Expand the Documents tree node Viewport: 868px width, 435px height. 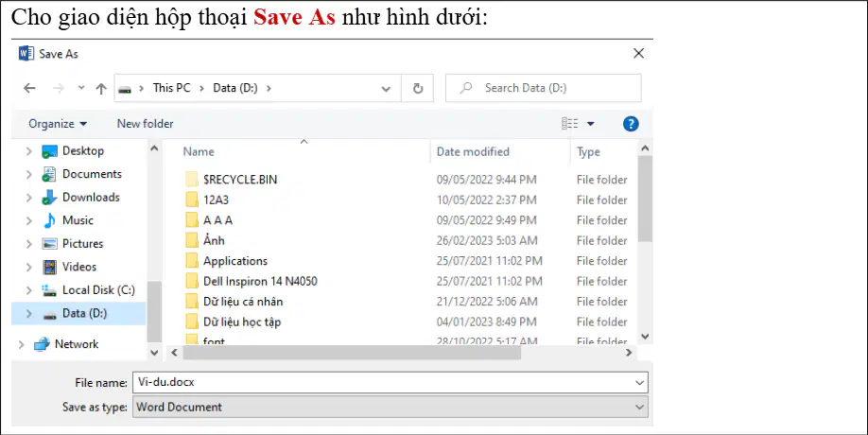pos(28,174)
